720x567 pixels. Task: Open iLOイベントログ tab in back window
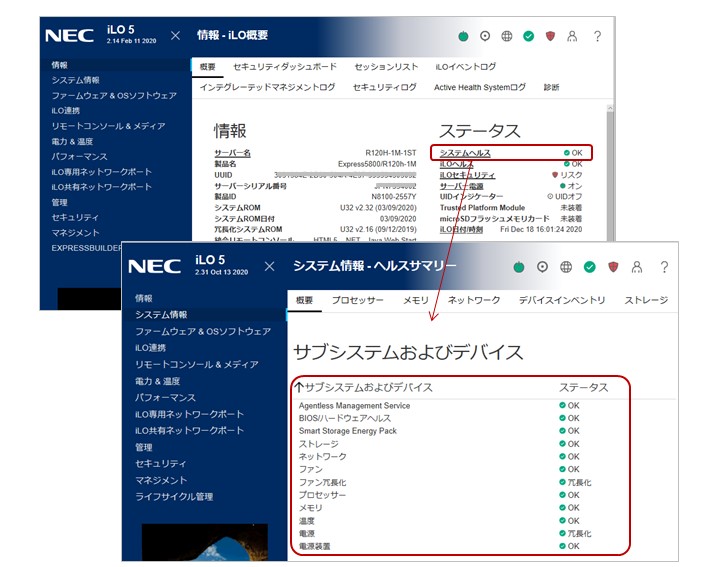click(x=466, y=67)
